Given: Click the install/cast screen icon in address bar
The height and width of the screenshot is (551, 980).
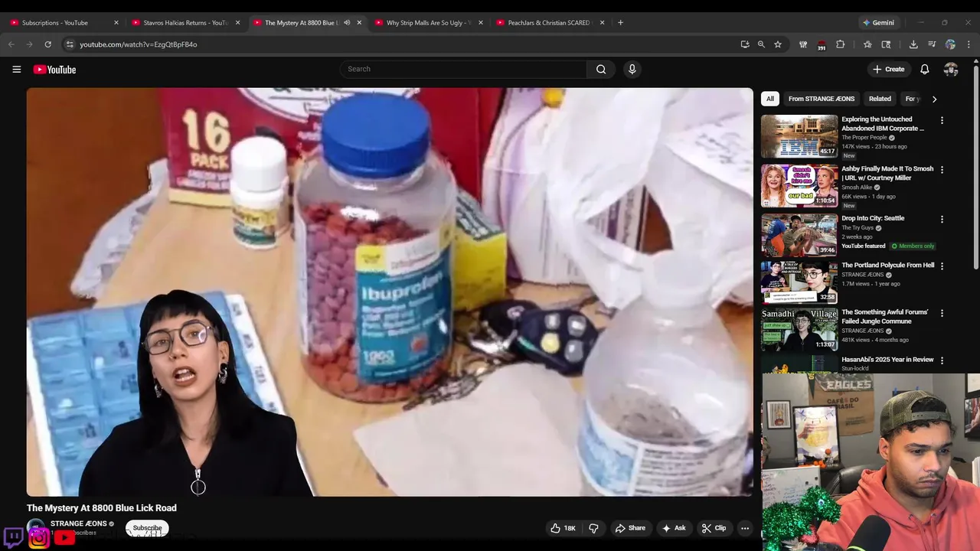Looking at the screenshot, I should click(745, 44).
